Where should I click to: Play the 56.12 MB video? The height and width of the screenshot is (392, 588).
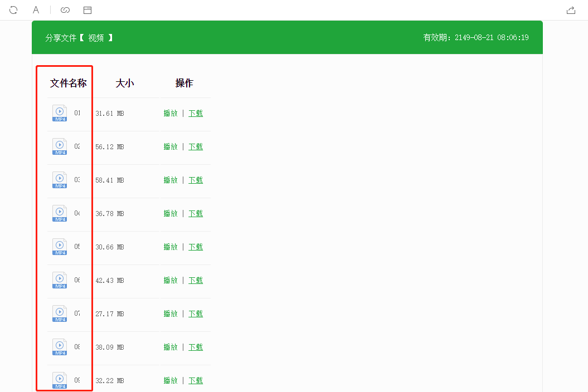coord(171,146)
